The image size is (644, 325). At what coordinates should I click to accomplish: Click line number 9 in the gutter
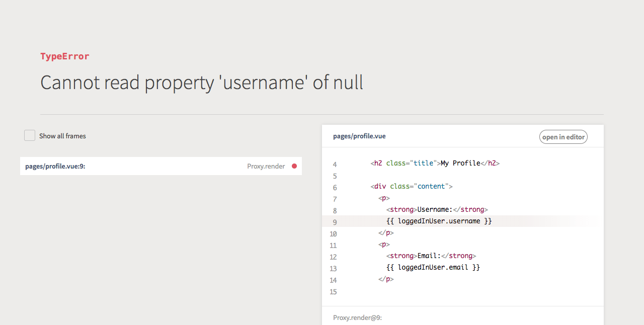[335, 222]
